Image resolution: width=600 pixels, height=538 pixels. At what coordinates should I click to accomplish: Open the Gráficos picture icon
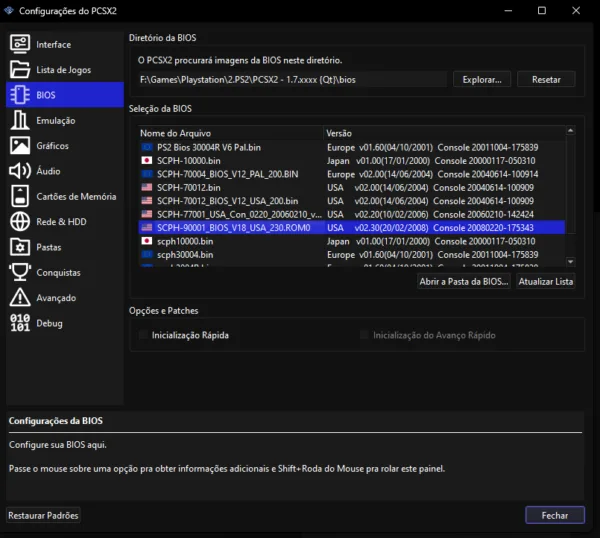pos(20,145)
